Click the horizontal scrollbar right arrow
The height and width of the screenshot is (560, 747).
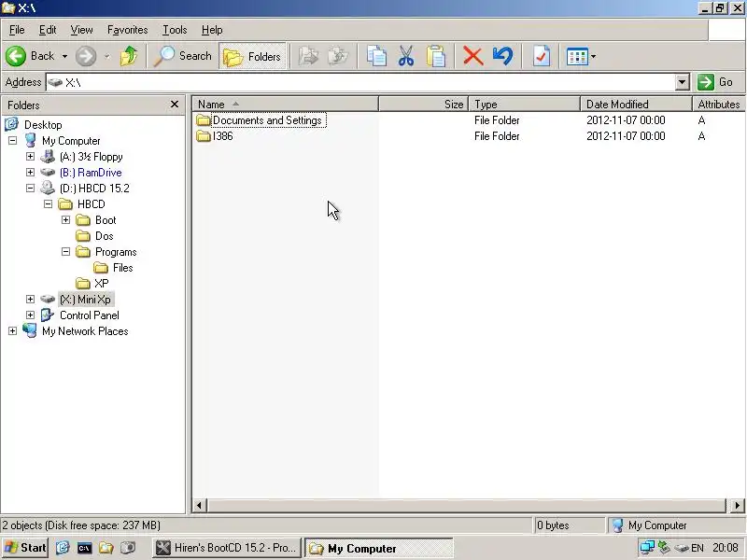pos(737,505)
